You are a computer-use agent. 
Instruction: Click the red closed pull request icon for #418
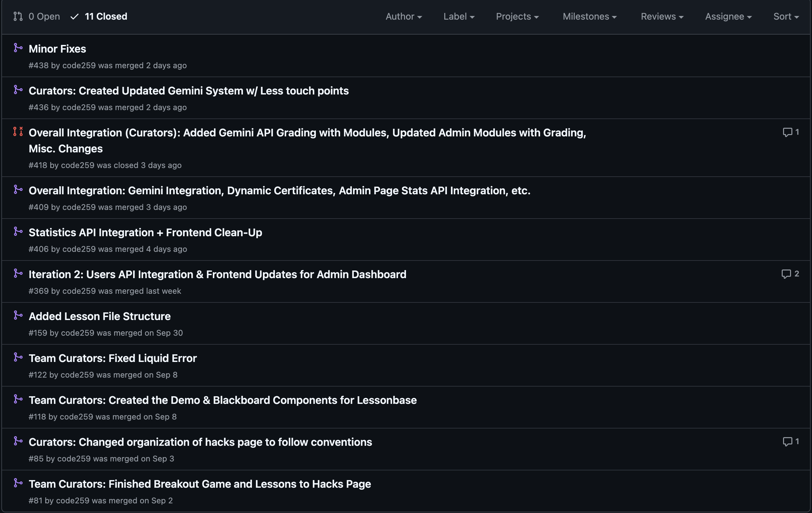point(18,132)
